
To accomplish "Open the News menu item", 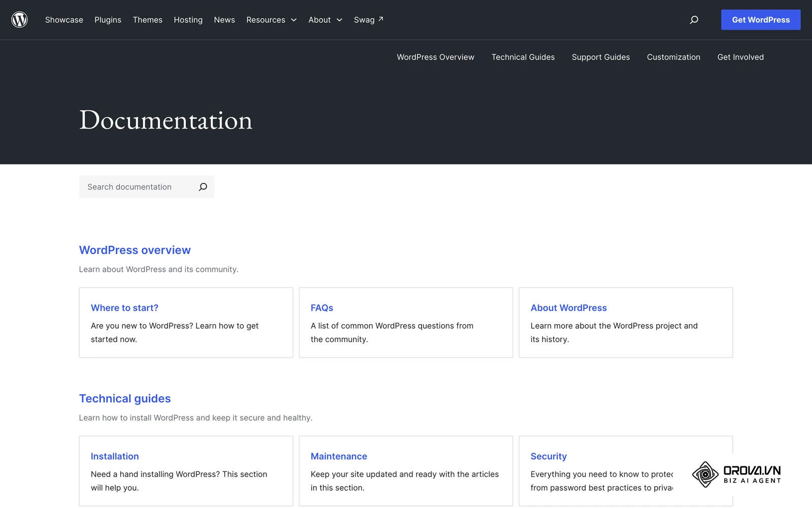I will click(x=224, y=20).
